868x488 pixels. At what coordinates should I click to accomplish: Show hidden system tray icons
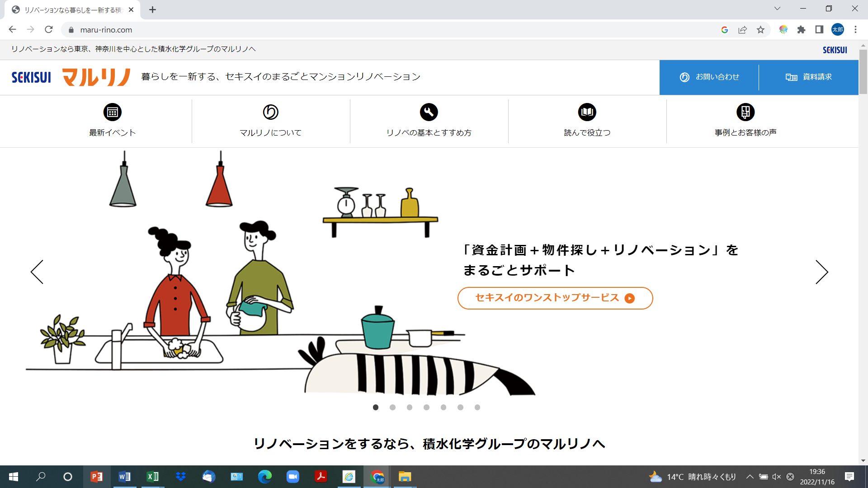tap(750, 477)
